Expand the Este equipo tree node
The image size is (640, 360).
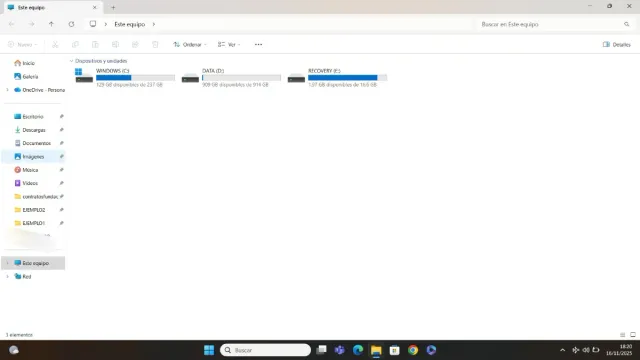(7, 263)
